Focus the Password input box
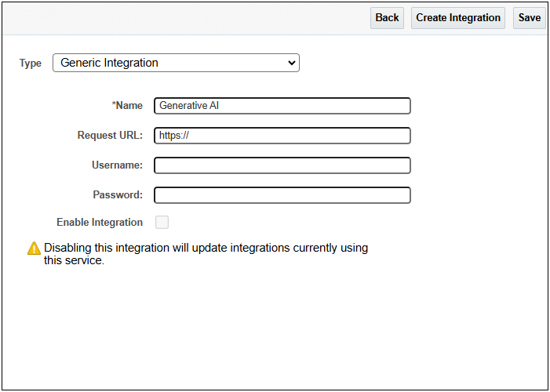550x392 pixels. (282, 195)
